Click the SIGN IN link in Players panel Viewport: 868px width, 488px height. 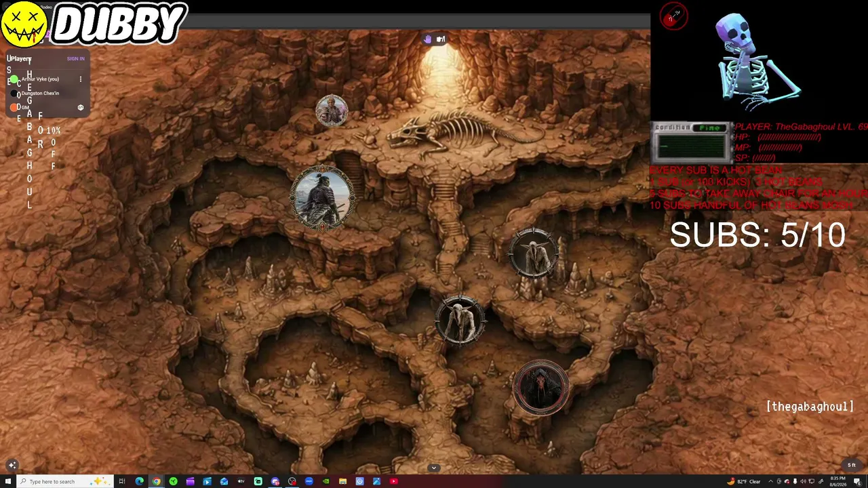pyautogui.click(x=76, y=59)
